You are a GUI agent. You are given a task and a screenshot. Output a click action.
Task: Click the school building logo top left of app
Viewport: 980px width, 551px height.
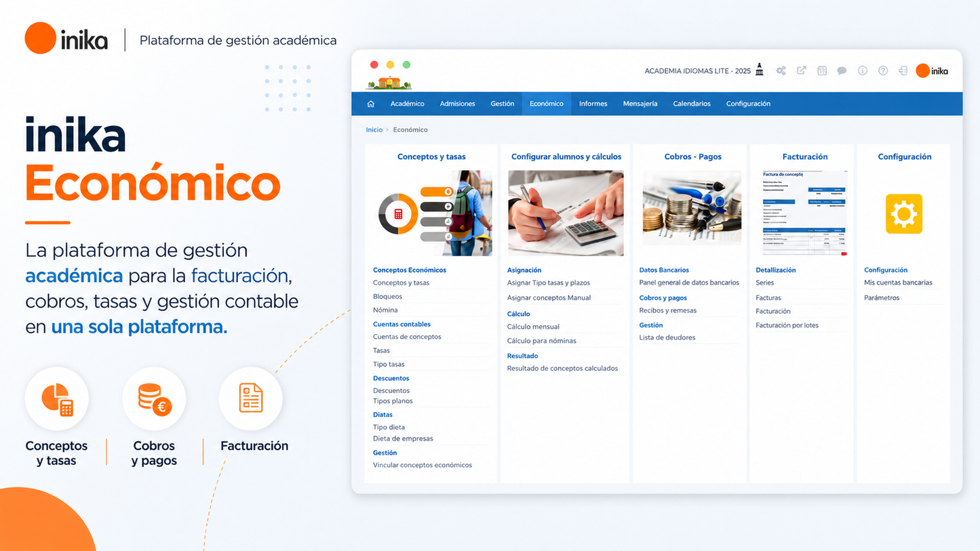389,83
